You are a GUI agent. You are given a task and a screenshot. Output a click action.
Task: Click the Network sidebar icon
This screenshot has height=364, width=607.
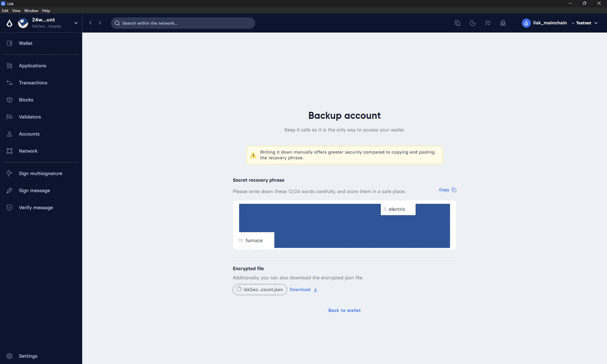[9, 151]
